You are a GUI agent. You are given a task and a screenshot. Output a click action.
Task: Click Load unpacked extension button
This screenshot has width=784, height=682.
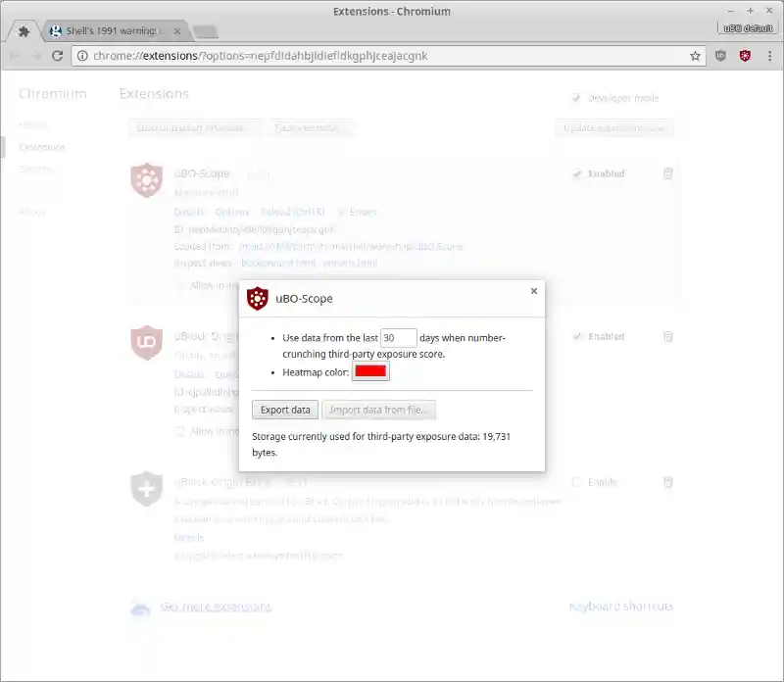pyautogui.click(x=193, y=128)
